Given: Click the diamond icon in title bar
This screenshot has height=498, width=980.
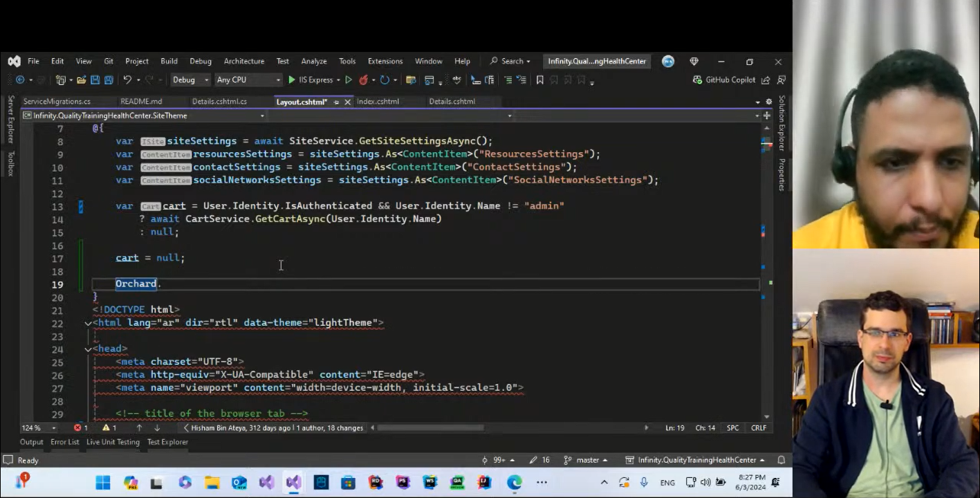Looking at the screenshot, I should pos(694,62).
